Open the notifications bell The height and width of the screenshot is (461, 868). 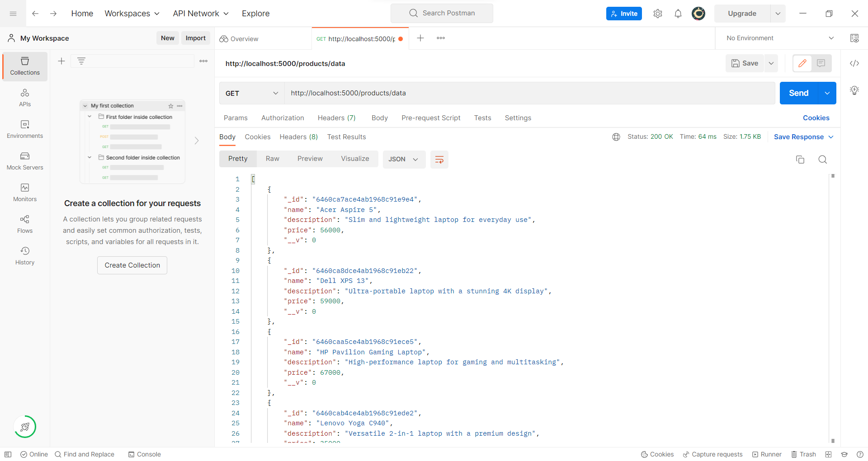coord(678,14)
